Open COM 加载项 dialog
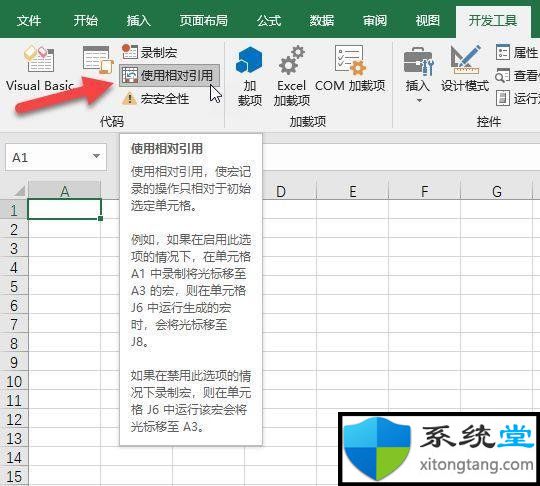The image size is (540, 486). coord(350,69)
